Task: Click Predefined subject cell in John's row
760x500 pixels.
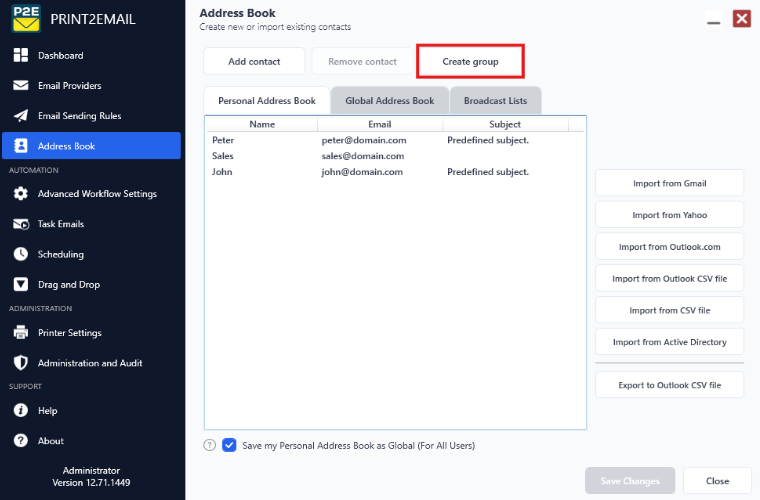Action: point(488,172)
